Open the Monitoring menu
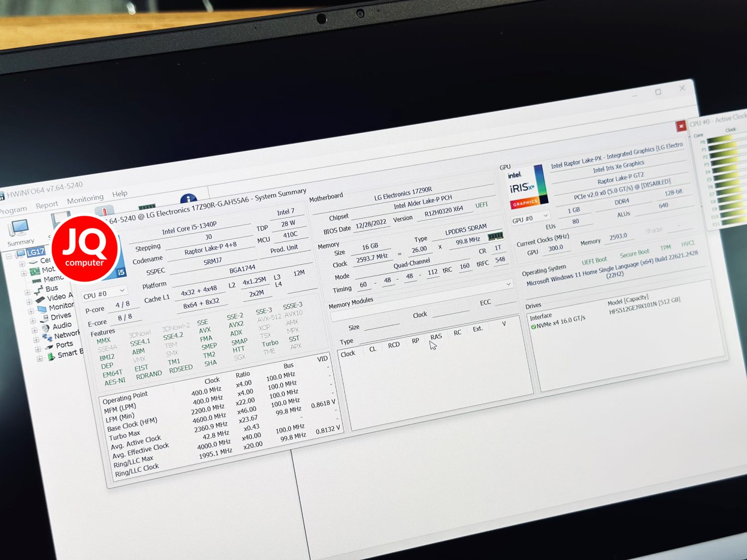The image size is (747, 560). (x=85, y=199)
